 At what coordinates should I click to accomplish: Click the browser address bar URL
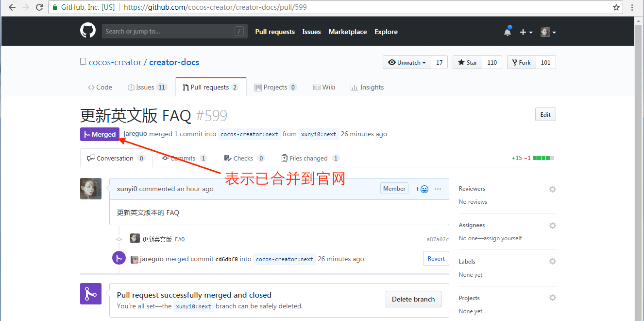[215, 7]
